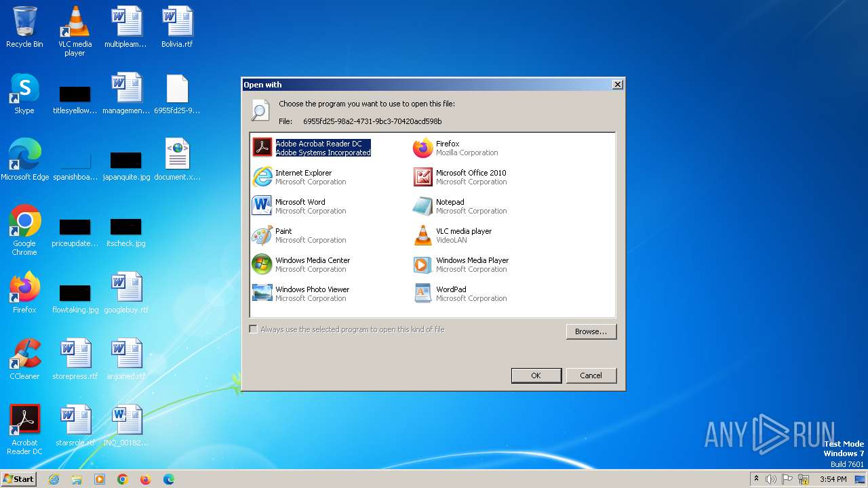Choose Firefox from the Open with list
The image size is (868, 488).
pos(456,148)
